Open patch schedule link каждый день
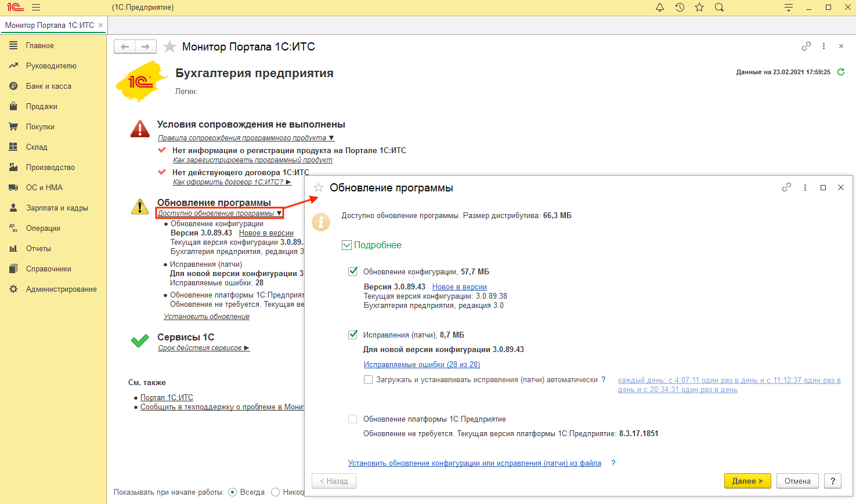856x504 pixels. click(729, 385)
